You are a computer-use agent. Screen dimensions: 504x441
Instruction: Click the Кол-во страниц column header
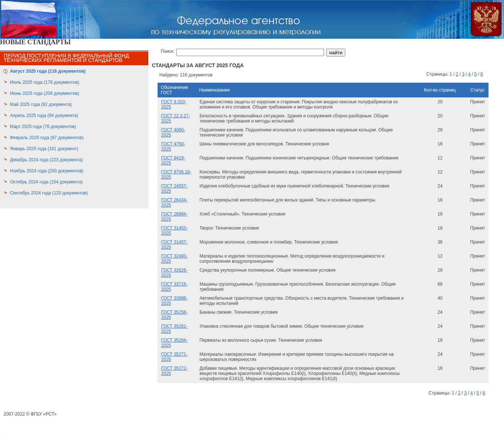pyautogui.click(x=440, y=90)
